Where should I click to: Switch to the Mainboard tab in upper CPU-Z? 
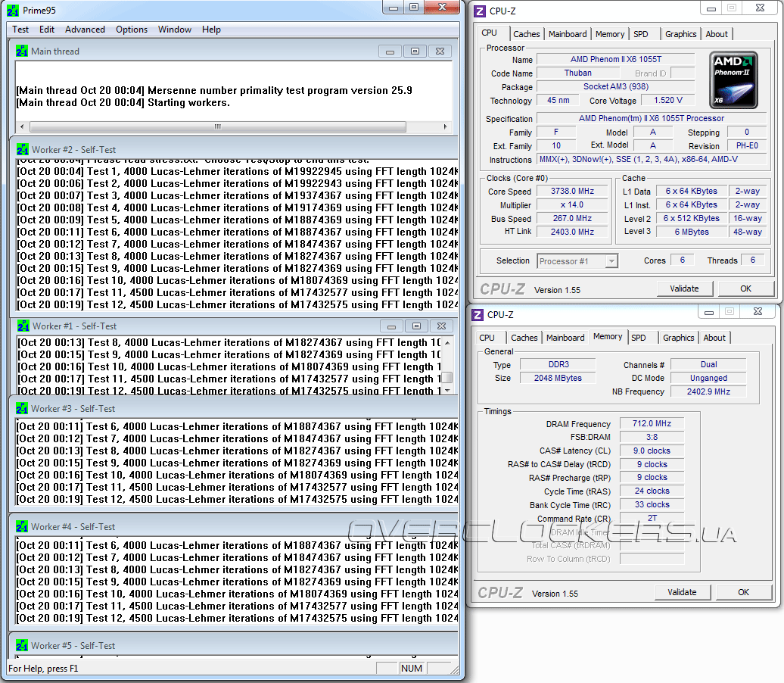(x=568, y=34)
